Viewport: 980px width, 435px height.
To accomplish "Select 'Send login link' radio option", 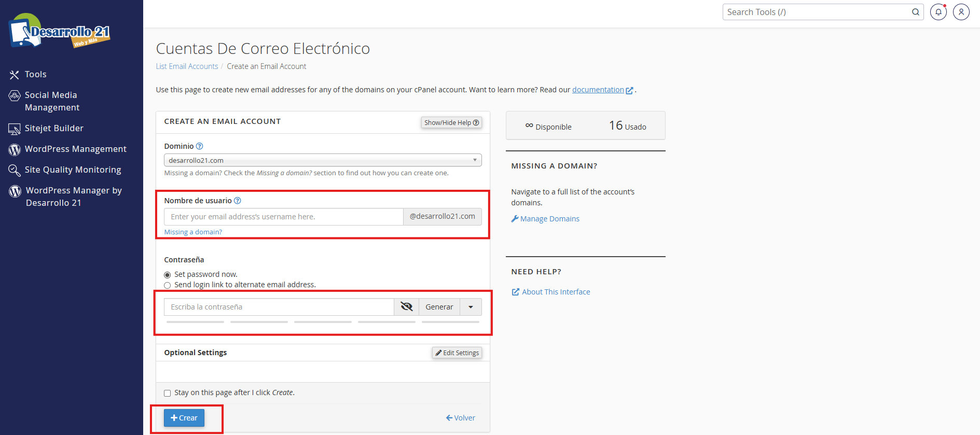I will pyautogui.click(x=167, y=285).
